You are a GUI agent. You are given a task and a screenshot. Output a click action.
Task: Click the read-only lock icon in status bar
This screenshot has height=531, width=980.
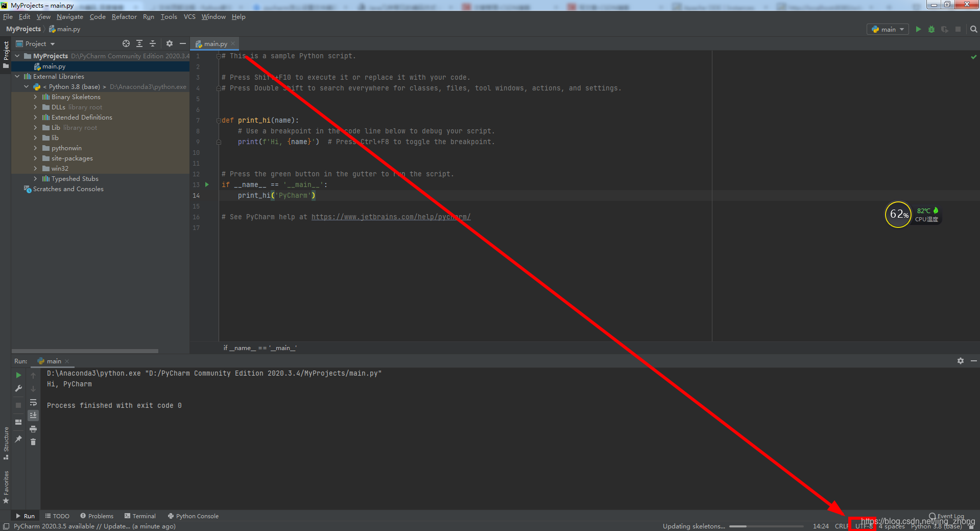[971, 526]
